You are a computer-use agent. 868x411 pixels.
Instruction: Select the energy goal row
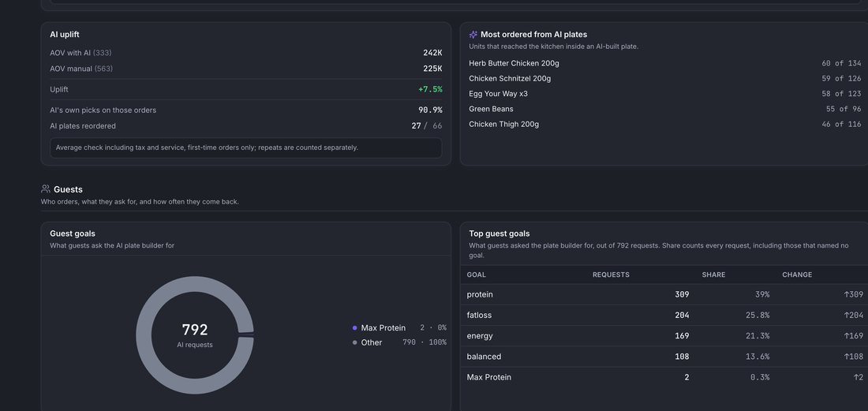click(x=664, y=336)
